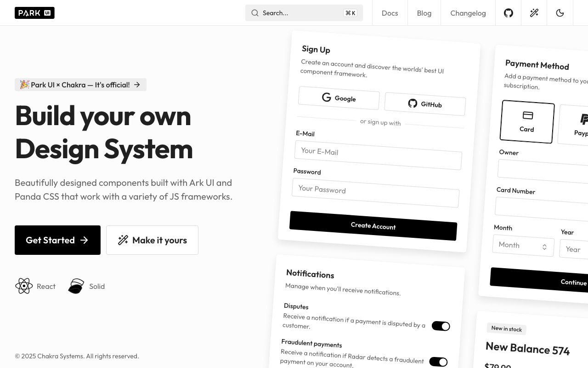588x368 pixels.
Task: Click the "New in stock" badge
Action: pos(507,328)
